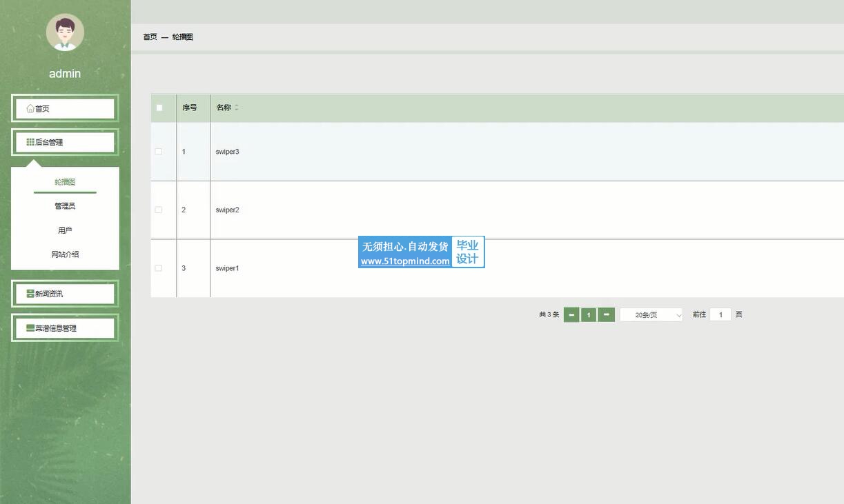The width and height of the screenshot is (844, 504).
Task: Toggle the select-all checkbox in table header
Action: click(x=159, y=108)
